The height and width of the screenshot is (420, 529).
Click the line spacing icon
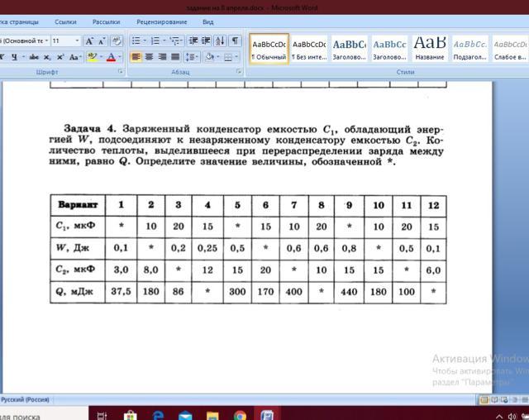[189, 57]
